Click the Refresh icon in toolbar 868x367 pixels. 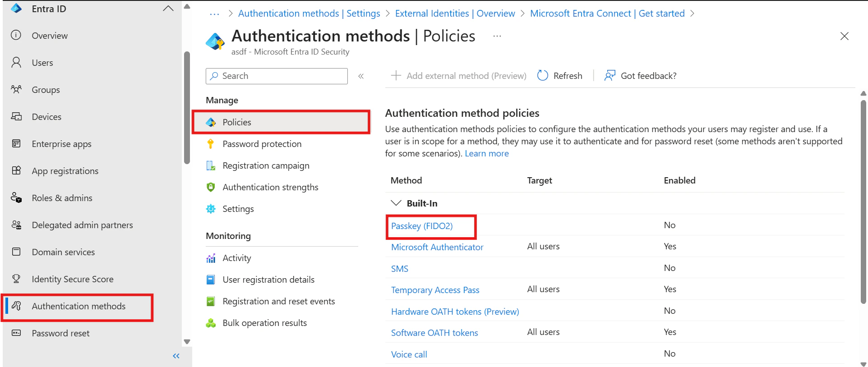tap(543, 76)
